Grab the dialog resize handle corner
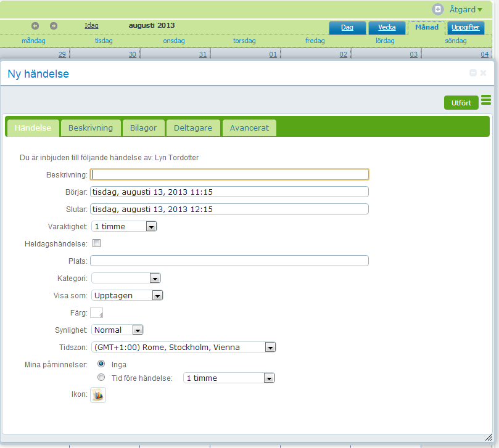499x448 pixels. [x=489, y=438]
